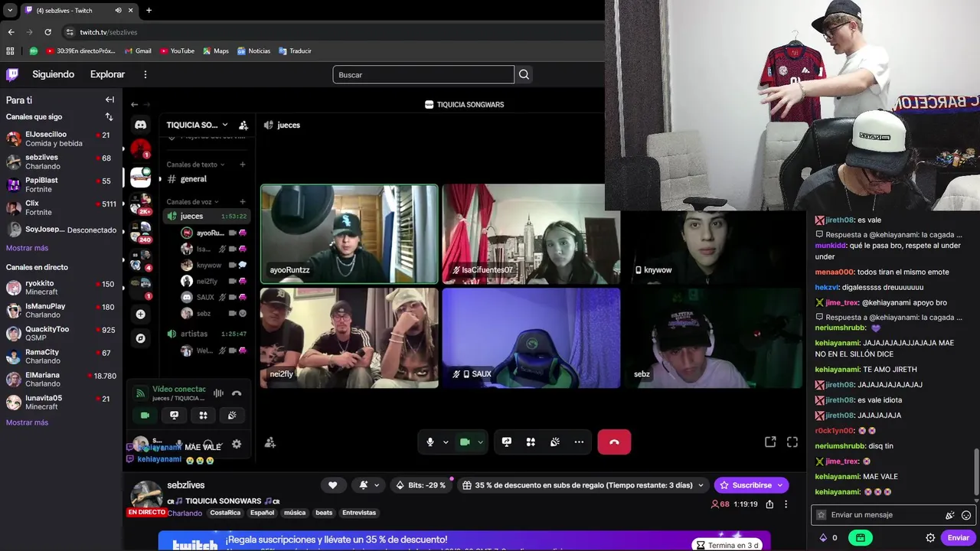Viewport: 980px width, 551px height.
Task: Expand microphone options arrow
Action: click(446, 442)
